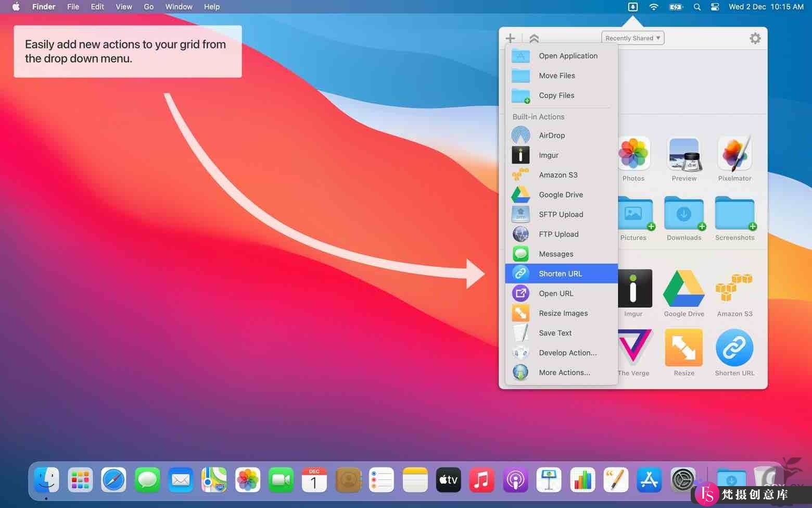Open the Go menu

pyautogui.click(x=149, y=7)
